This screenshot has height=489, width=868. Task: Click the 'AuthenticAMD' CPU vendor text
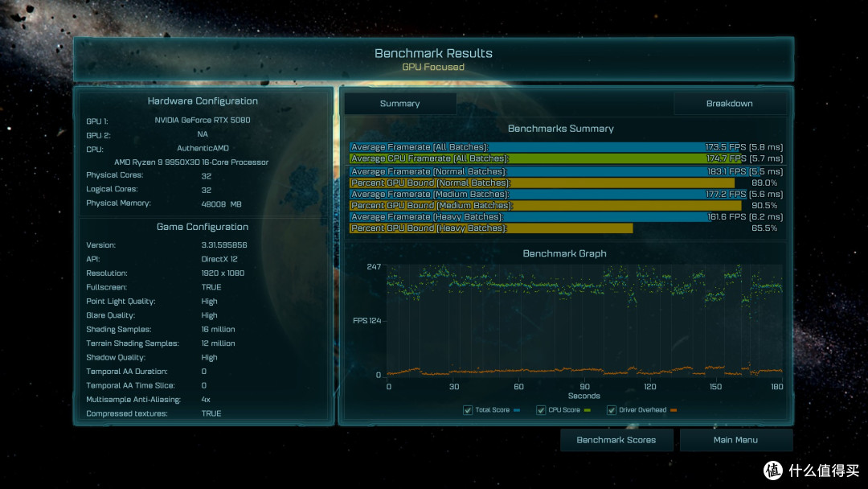click(x=203, y=149)
